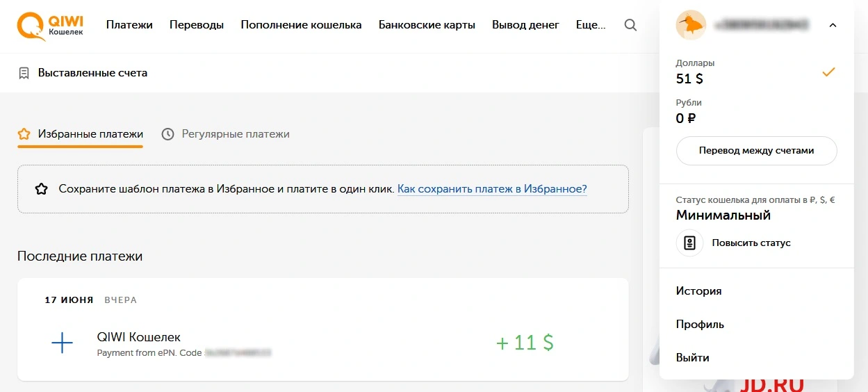Screen dimensions: 868x392
Task: Open Банковские карты menu item
Action: pos(427,25)
